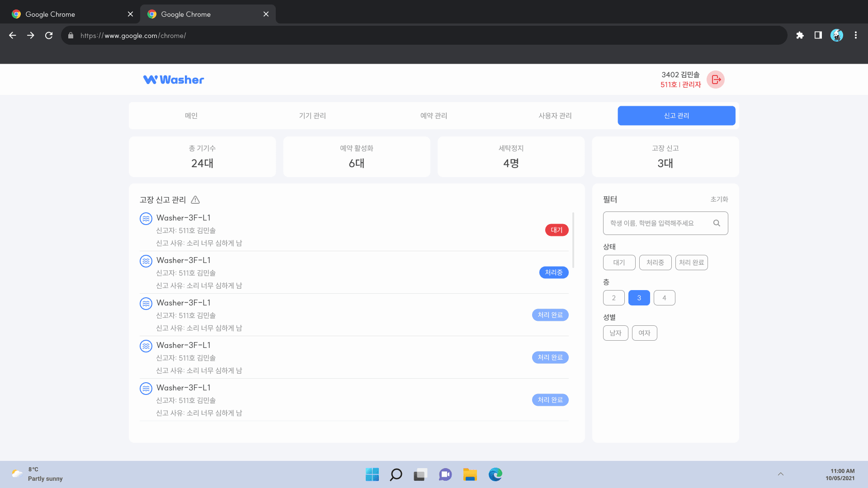Click the warning triangle beside 고장 신고 관리
This screenshot has height=488, width=868.
coord(195,200)
